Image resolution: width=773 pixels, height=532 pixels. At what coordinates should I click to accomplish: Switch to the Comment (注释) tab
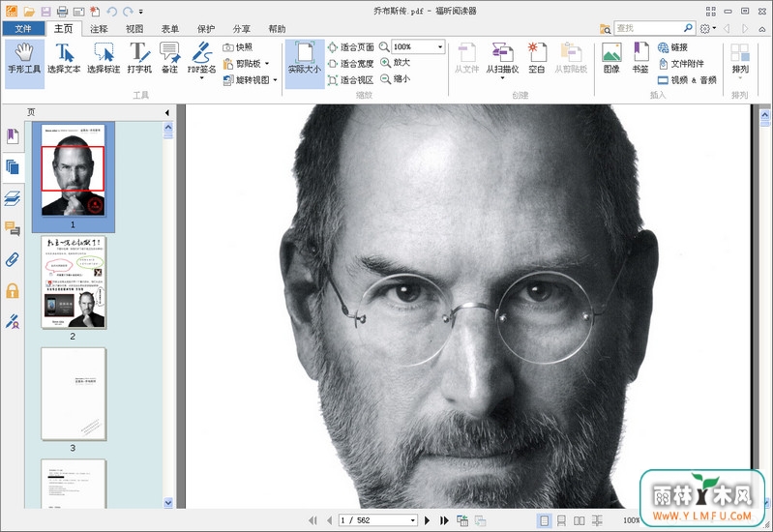tap(99, 29)
